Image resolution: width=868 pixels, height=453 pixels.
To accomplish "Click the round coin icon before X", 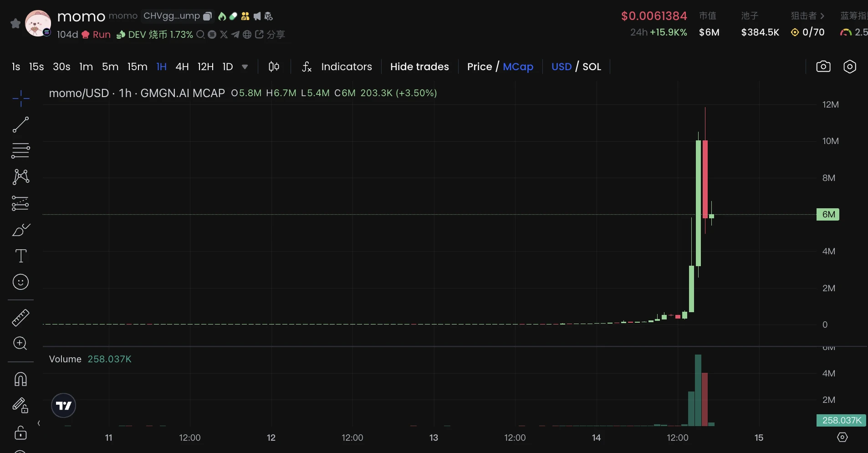I will click(212, 35).
